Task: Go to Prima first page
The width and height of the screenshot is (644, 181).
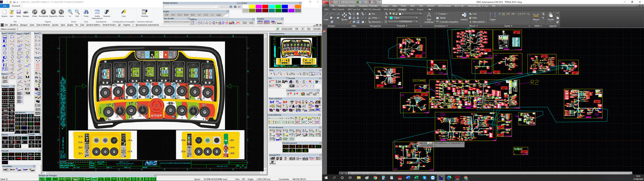Action: coord(34,13)
